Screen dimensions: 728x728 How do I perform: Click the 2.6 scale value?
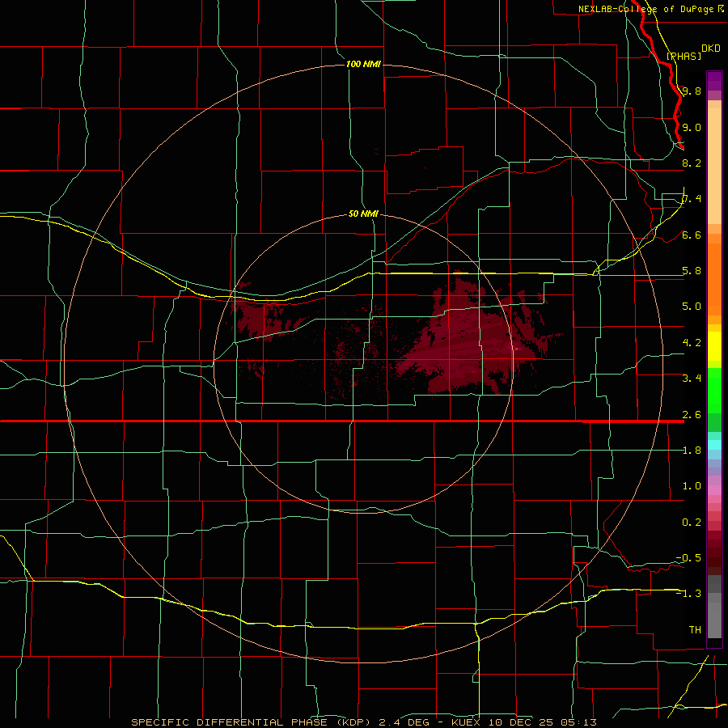[692, 415]
